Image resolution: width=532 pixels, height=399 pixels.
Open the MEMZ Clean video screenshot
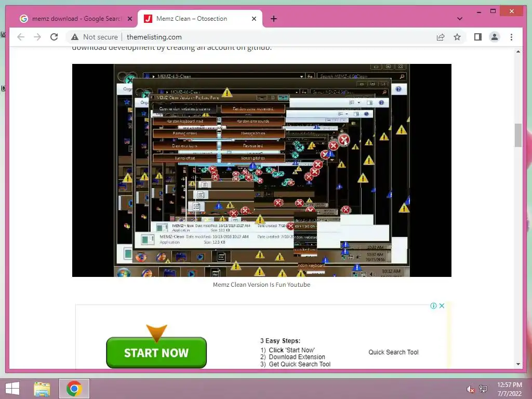tap(262, 170)
